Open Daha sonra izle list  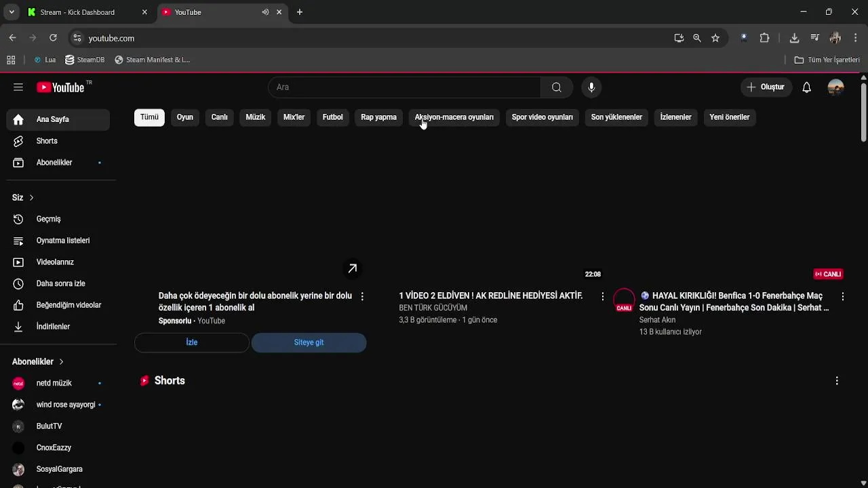(58, 283)
